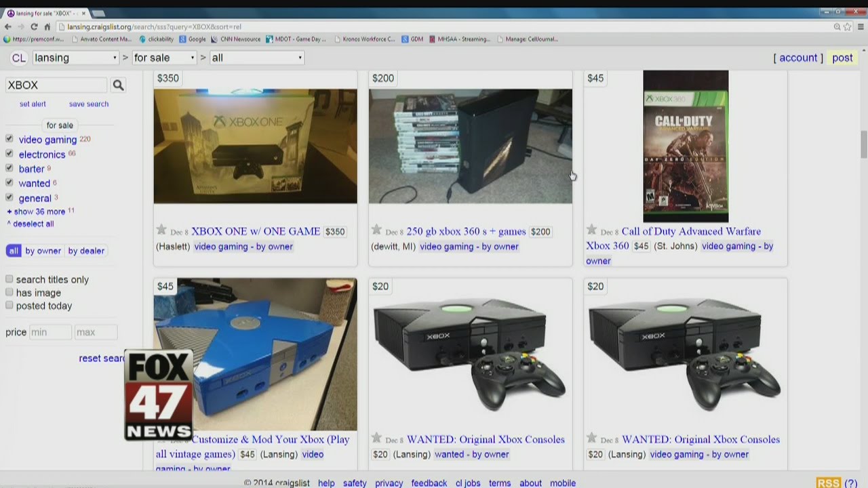Click the max price field
Screen dimensions: 868x488
(96, 332)
